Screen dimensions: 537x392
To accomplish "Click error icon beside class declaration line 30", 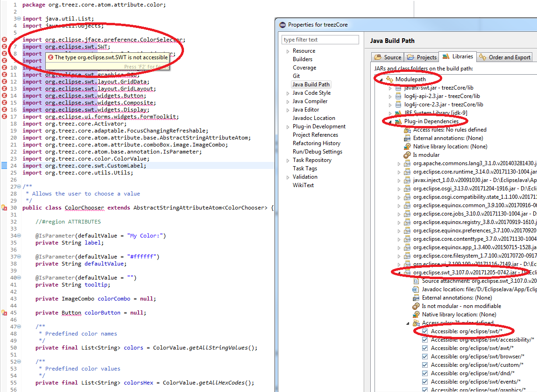I will pos(4,208).
